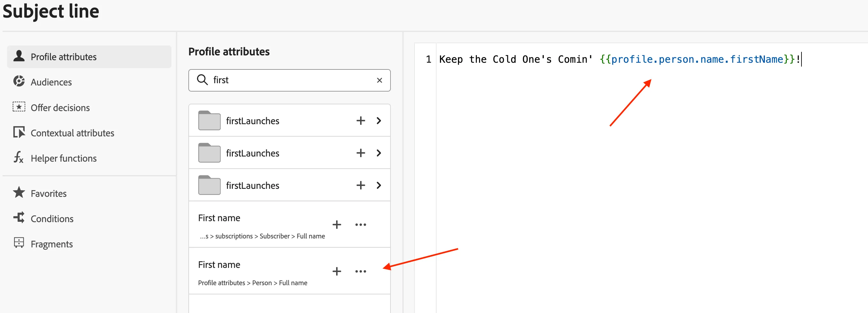Screen dimensions: 868x313
Task: Open Profile attributes in sidebar
Action: [x=89, y=57]
